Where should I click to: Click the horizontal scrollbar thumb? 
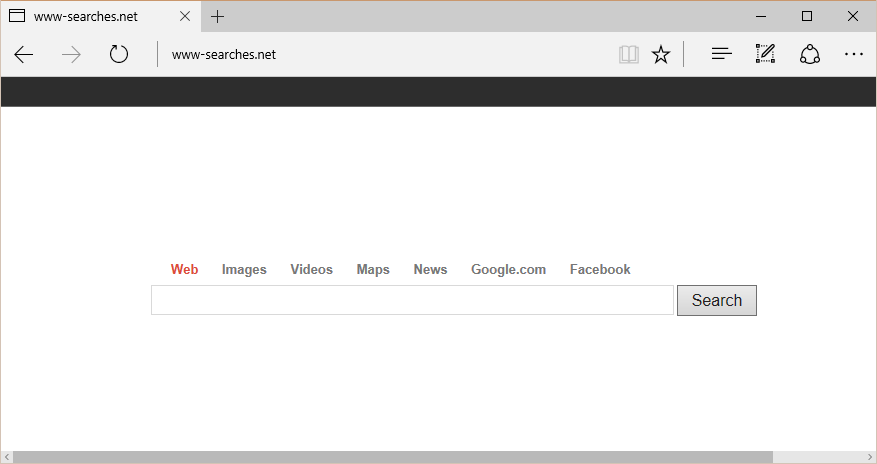click(x=393, y=457)
